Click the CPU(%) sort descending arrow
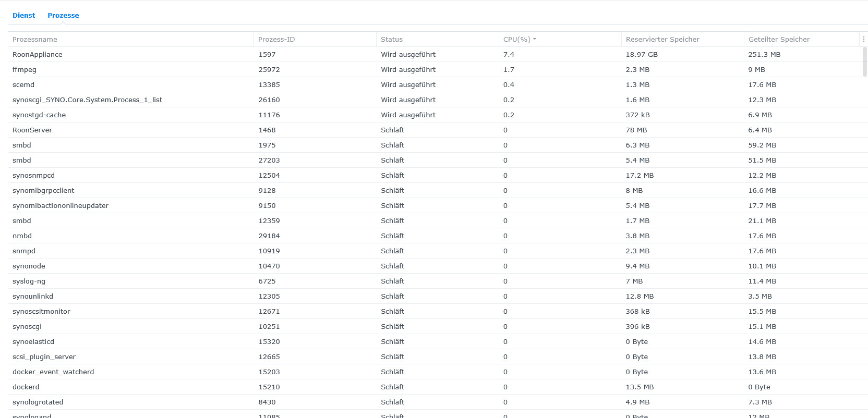 [535, 39]
